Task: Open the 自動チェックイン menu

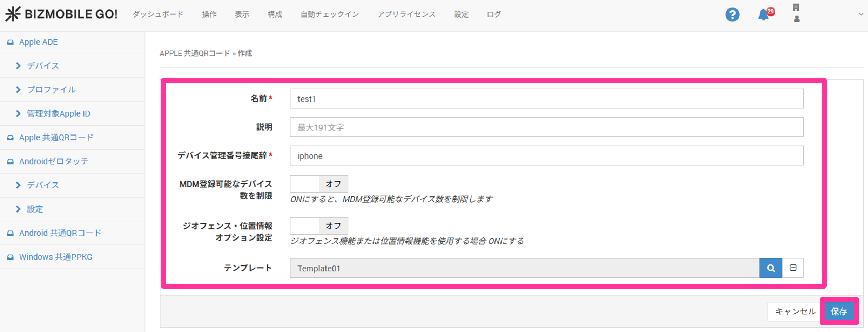Action: (329, 14)
